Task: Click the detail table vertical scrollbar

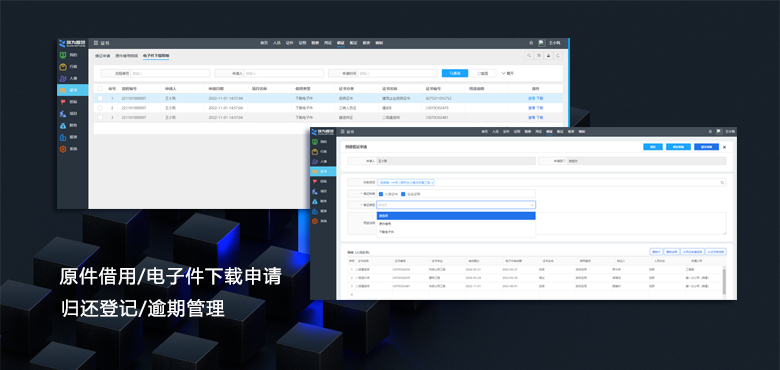Action: click(x=724, y=280)
